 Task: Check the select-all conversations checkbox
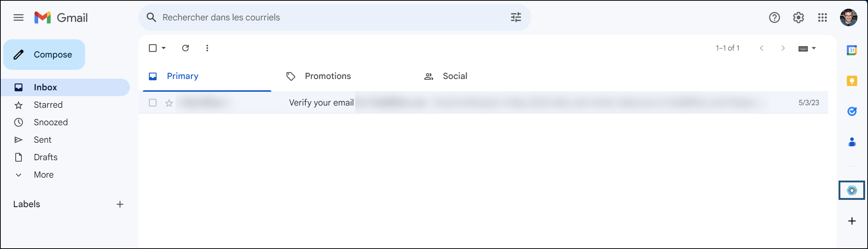click(x=153, y=48)
